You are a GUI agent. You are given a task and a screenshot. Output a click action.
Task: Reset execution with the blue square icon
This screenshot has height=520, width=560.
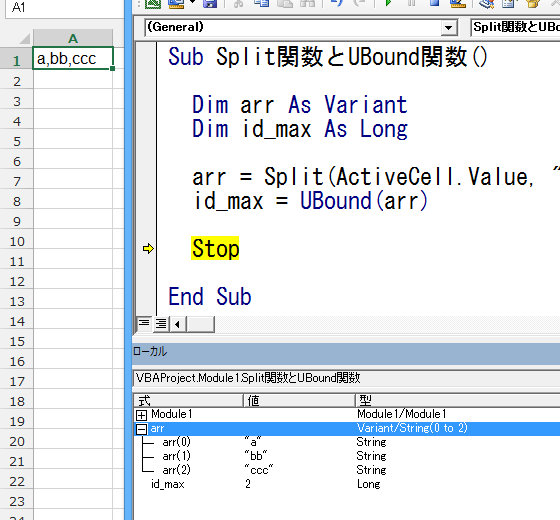(x=435, y=3)
